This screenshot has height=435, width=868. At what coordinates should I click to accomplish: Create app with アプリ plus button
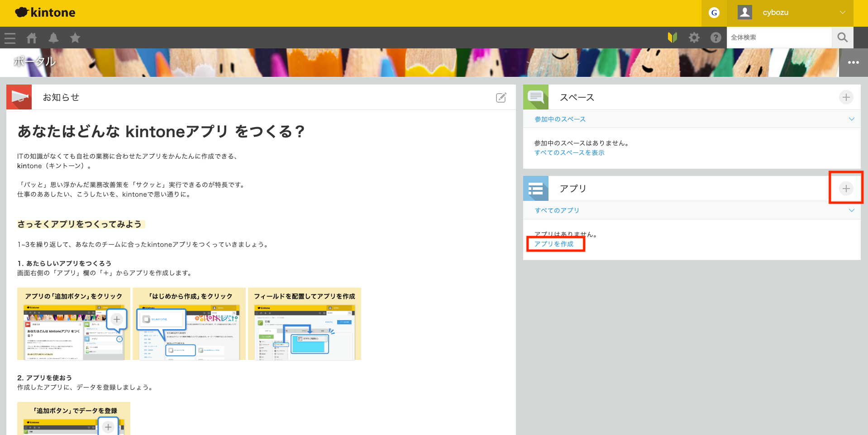(x=846, y=189)
